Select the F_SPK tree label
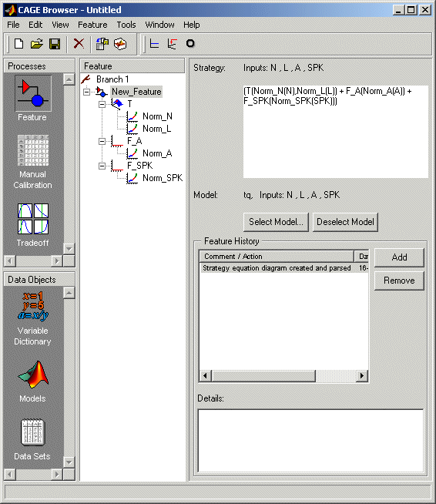 point(139,166)
